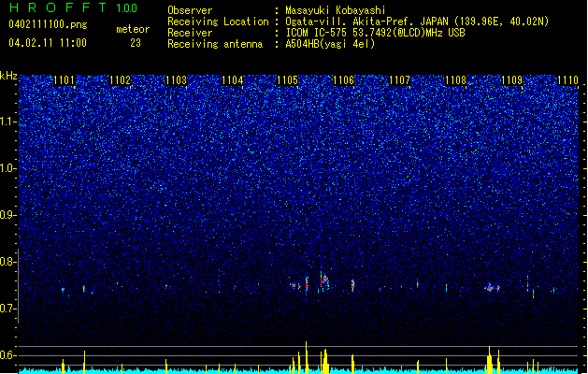
Task: Click time marker 1102
Action: pyautogui.click(x=120, y=80)
